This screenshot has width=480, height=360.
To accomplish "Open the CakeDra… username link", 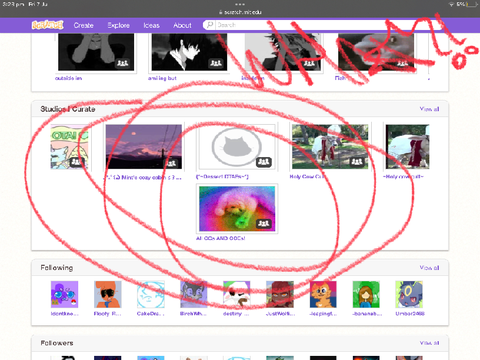I will 151,314.
